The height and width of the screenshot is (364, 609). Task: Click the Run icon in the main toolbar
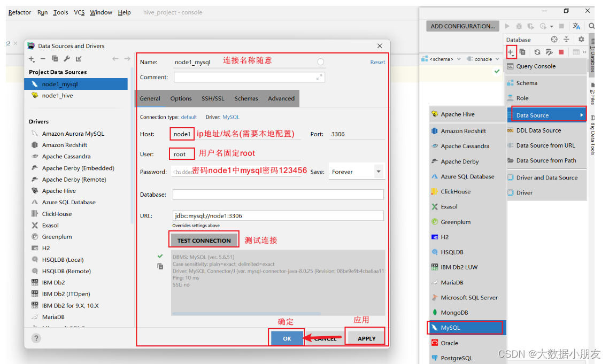507,26
